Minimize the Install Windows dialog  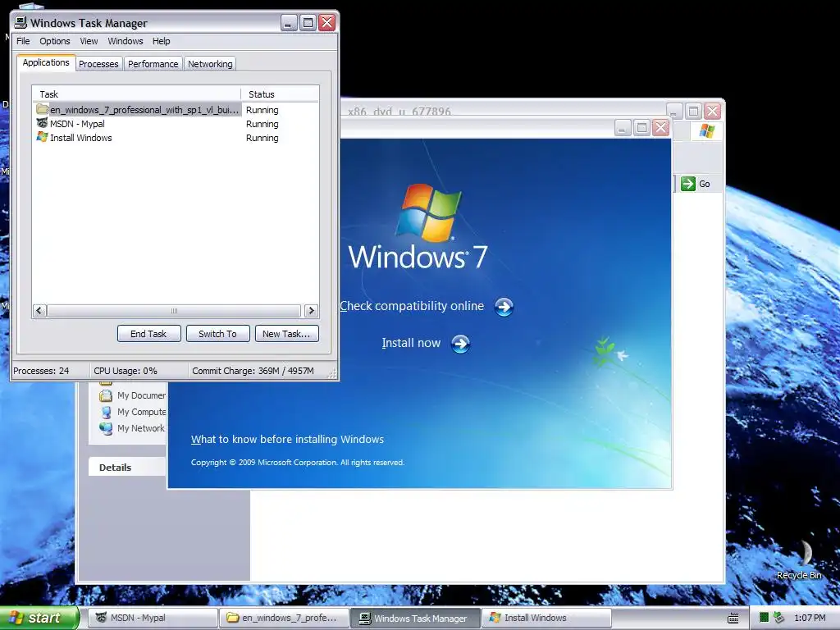point(623,127)
